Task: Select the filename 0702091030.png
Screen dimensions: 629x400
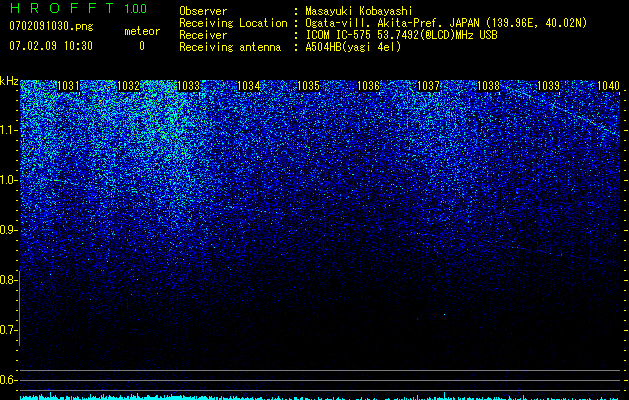Action: point(51,27)
